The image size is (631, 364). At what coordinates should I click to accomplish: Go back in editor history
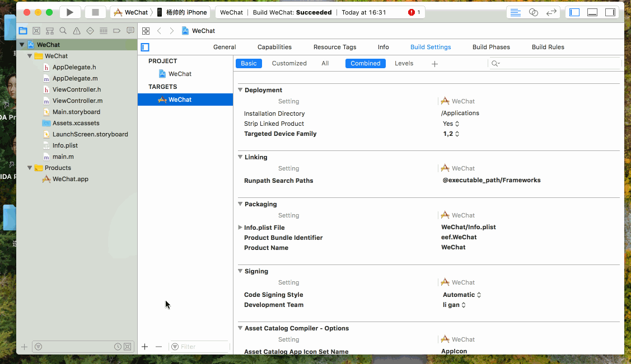pyautogui.click(x=160, y=31)
